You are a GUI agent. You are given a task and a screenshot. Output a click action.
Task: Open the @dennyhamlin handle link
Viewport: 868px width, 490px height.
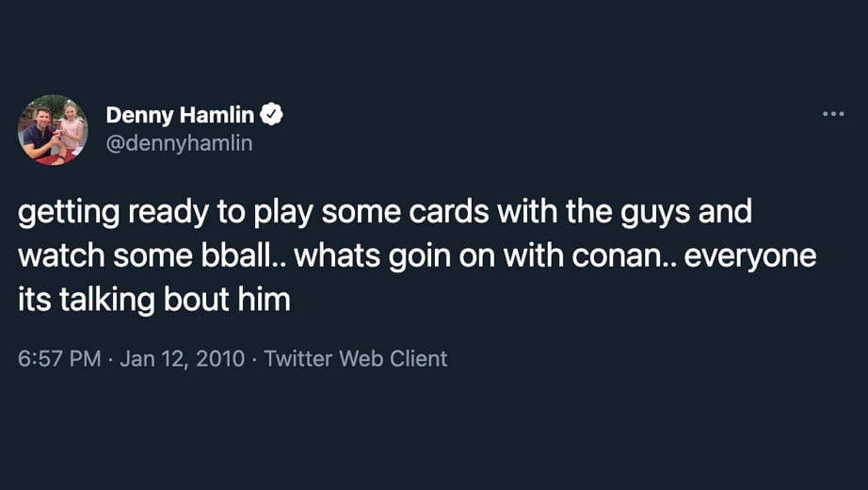click(x=179, y=143)
